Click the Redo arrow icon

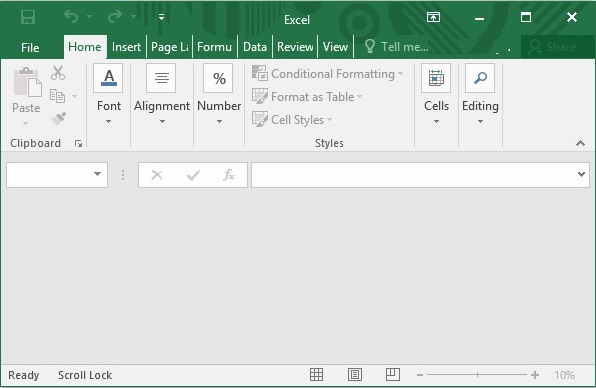click(x=115, y=16)
